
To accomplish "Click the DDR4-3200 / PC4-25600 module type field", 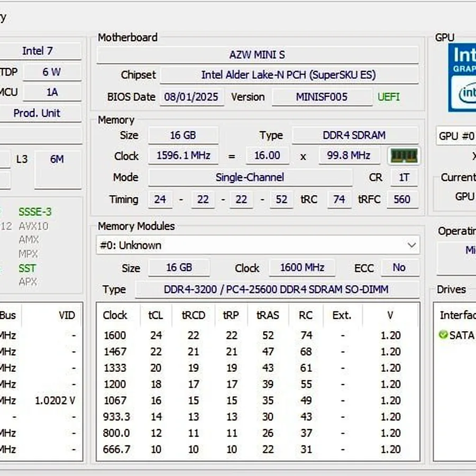I will [277, 289].
